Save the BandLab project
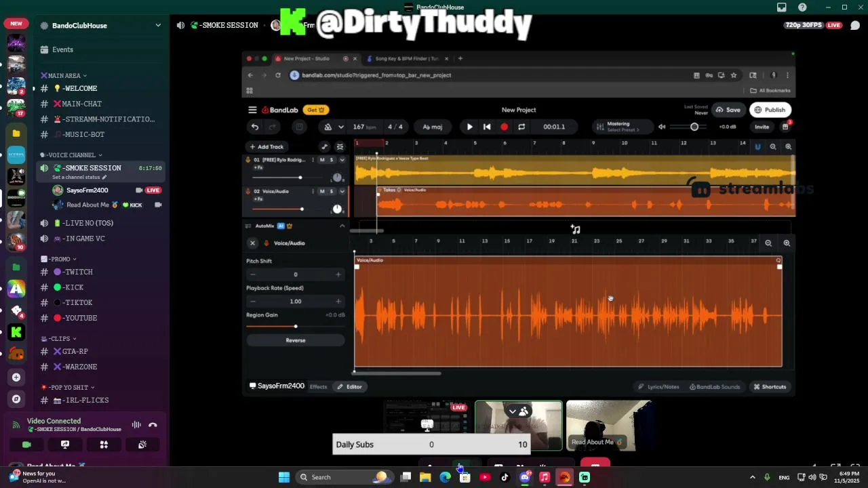 point(728,110)
